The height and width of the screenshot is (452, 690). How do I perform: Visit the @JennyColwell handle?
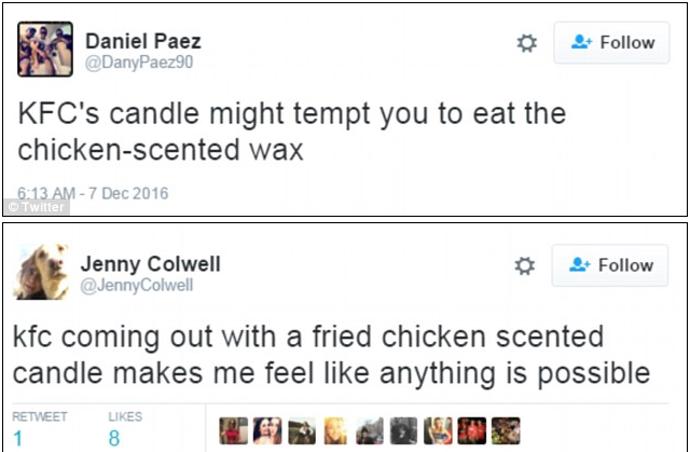click(x=136, y=285)
